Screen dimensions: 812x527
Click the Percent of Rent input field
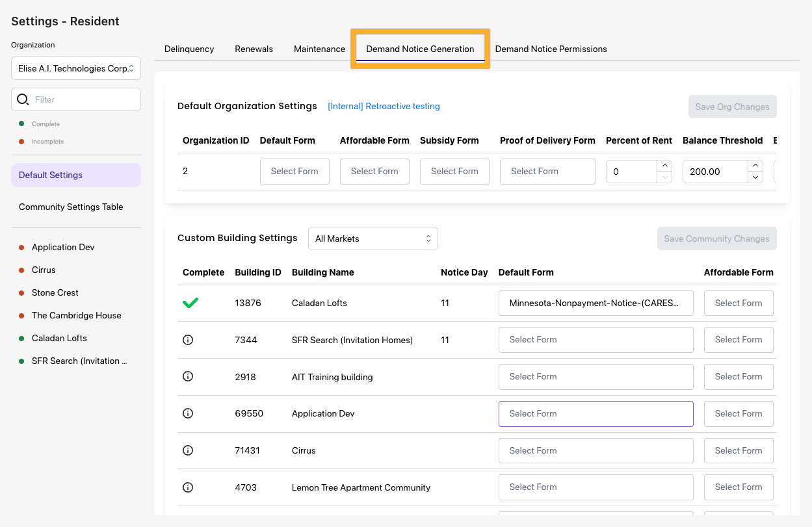click(632, 172)
